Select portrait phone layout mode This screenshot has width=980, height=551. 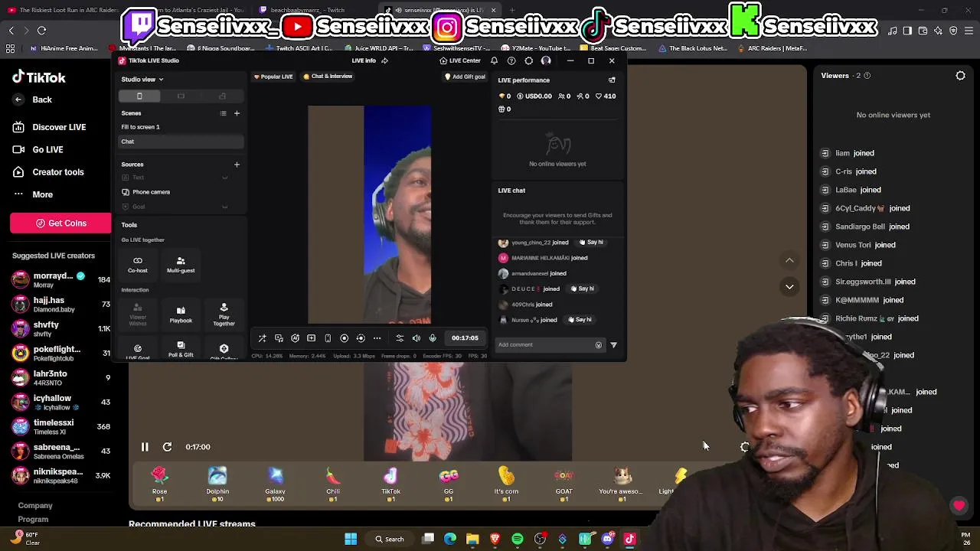(x=139, y=96)
